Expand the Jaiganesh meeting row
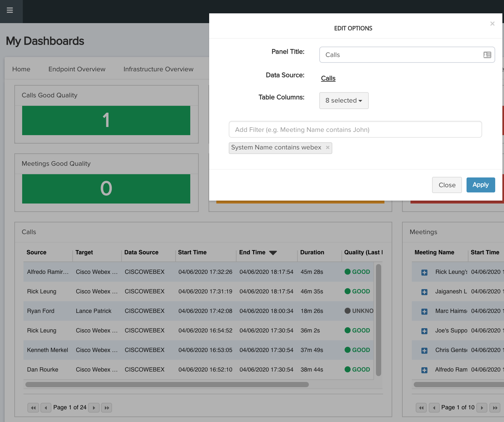Screen dimensions: 504x422 coord(424,292)
